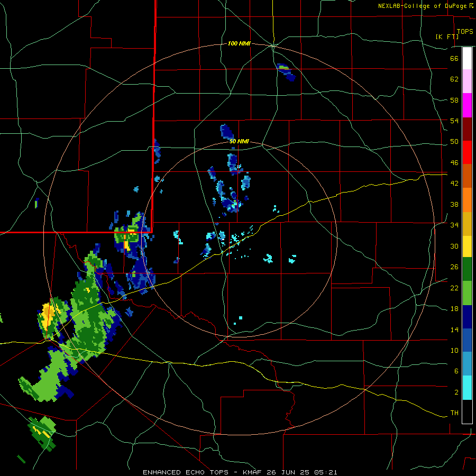
Task: Click the TH legend label
Action: 454,413
